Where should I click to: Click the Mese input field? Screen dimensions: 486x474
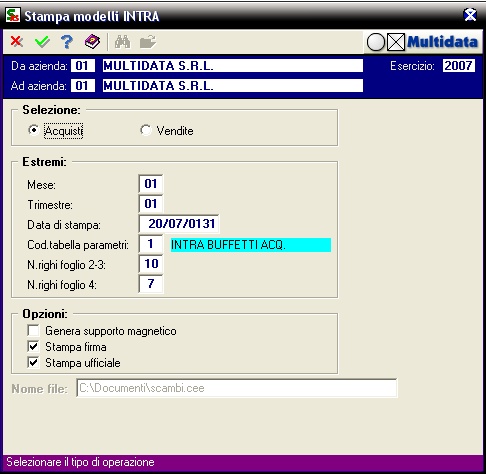click(x=151, y=184)
